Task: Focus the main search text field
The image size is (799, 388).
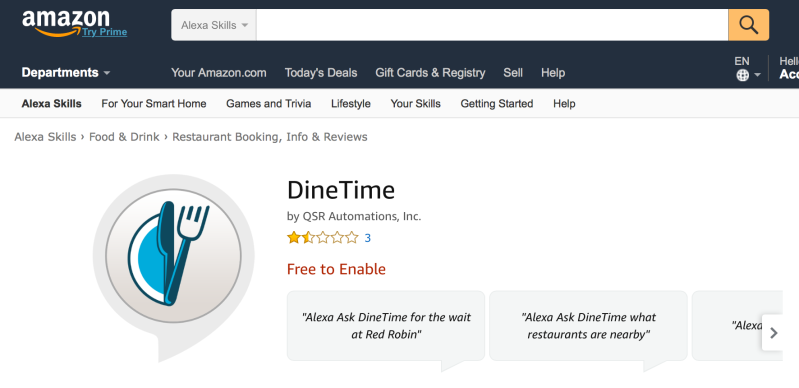Action: (x=492, y=25)
